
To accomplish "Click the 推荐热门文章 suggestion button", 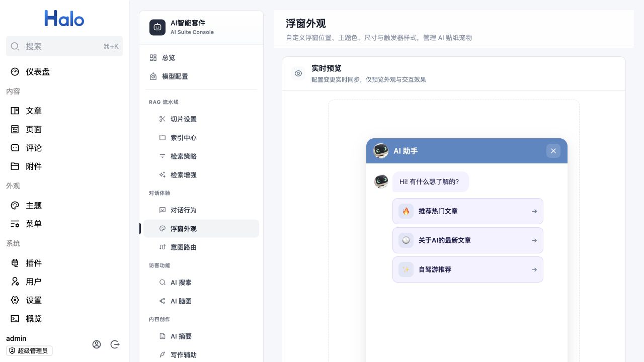I will (468, 211).
